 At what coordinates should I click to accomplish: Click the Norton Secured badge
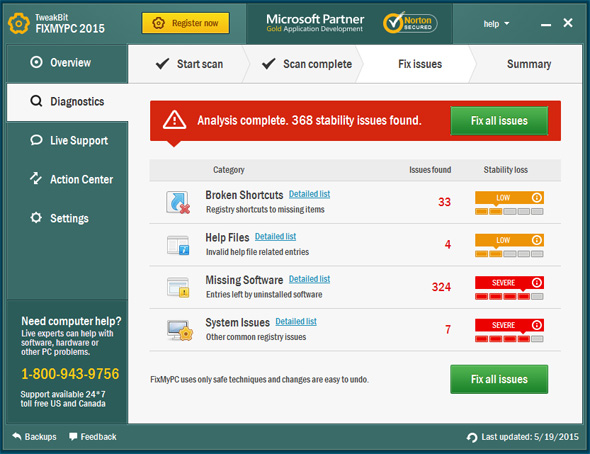coord(410,23)
